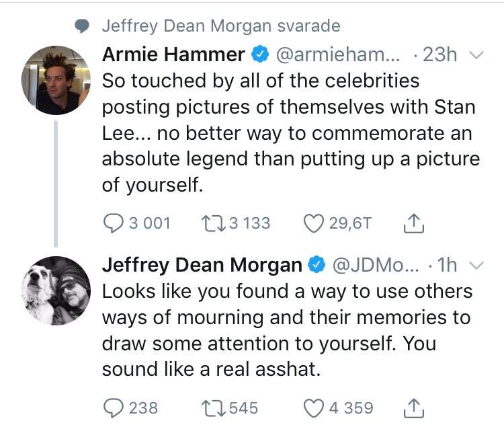Reply to Jeffrey Dean Morgan's tweet
This screenshot has width=504, height=431.
click(115, 407)
